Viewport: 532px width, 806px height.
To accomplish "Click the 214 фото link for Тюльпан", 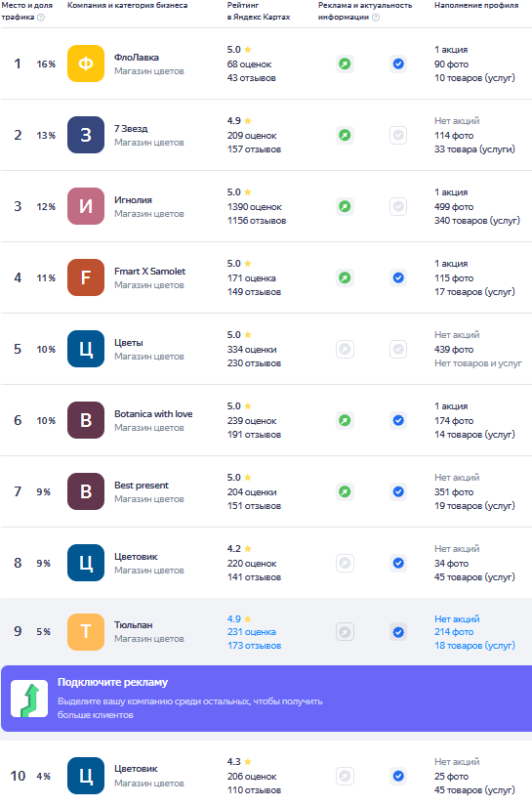I will [x=454, y=632].
